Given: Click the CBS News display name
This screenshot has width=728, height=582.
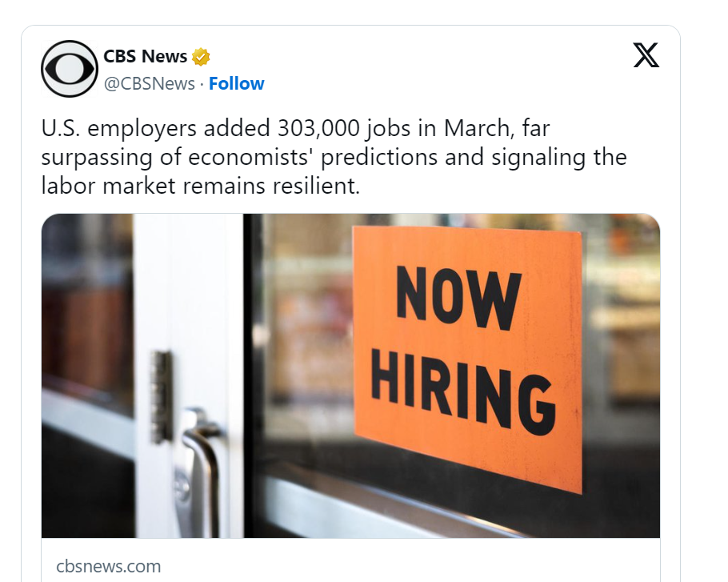Looking at the screenshot, I should pos(145,56).
